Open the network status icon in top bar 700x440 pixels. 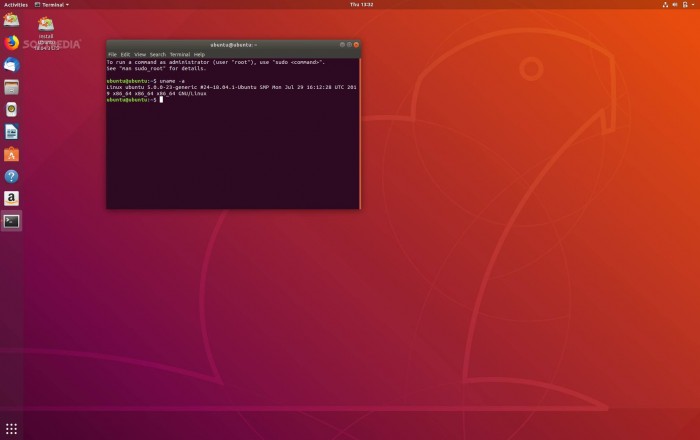[x=666, y=5]
